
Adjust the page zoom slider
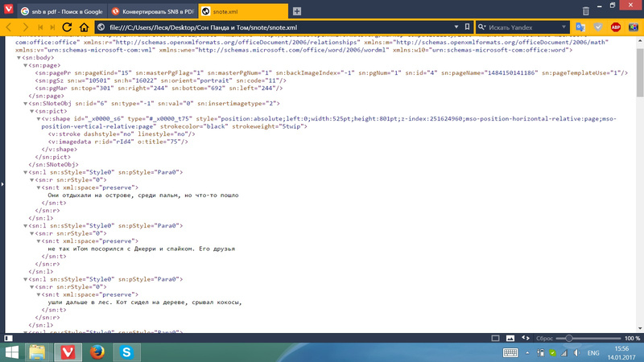tap(571, 339)
